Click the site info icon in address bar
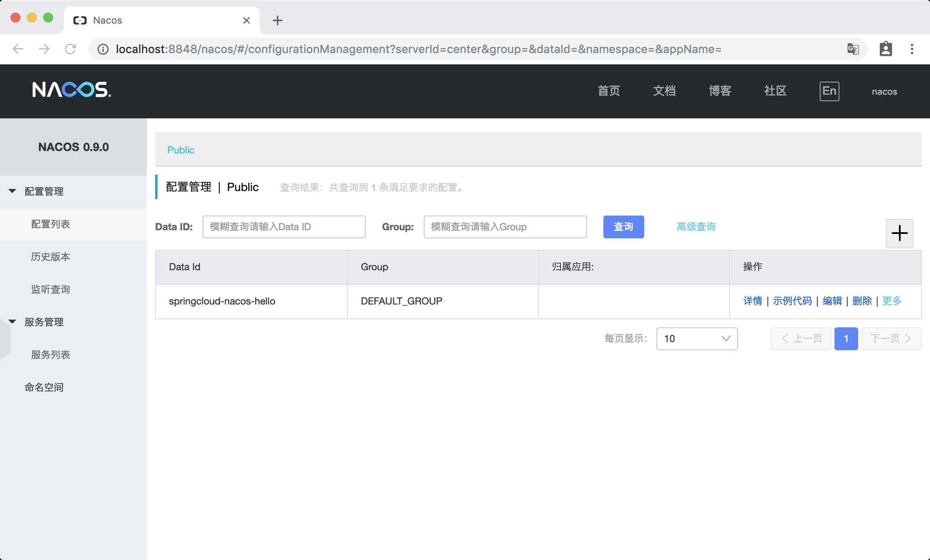Screen dimensions: 930x560 pyautogui.click(x=103, y=49)
